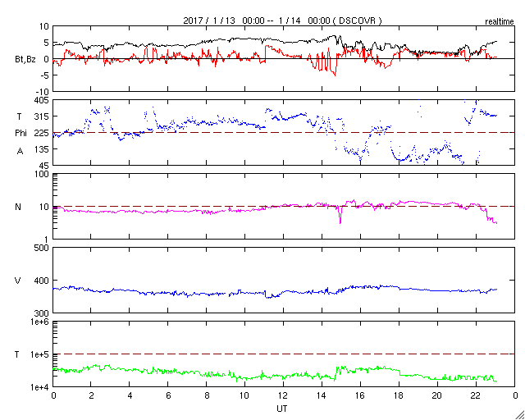Click the "400" tick on the V axis
This screenshot has height=420, width=525.
tap(42, 281)
